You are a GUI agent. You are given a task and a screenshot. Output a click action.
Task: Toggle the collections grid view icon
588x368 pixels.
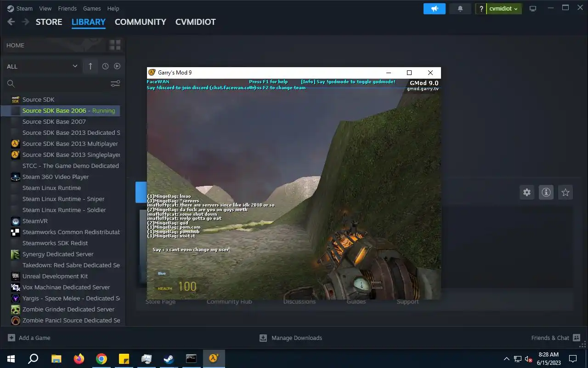[x=115, y=45]
